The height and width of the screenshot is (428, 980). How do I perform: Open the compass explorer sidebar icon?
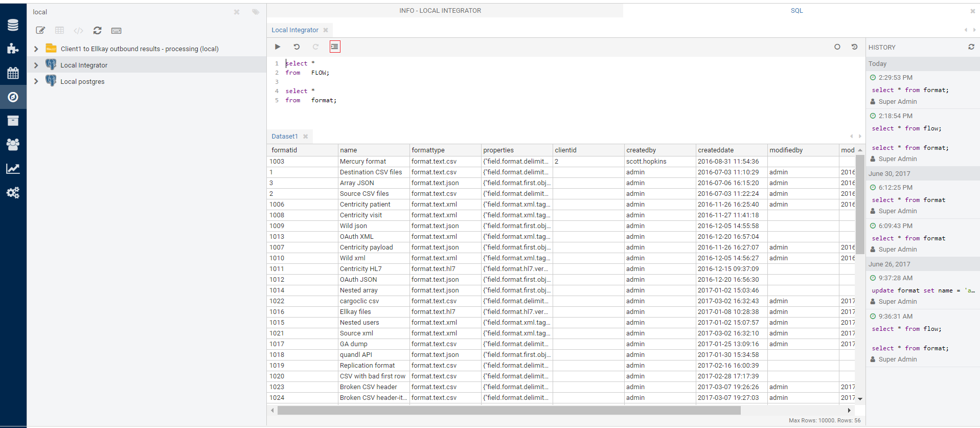pos(13,97)
